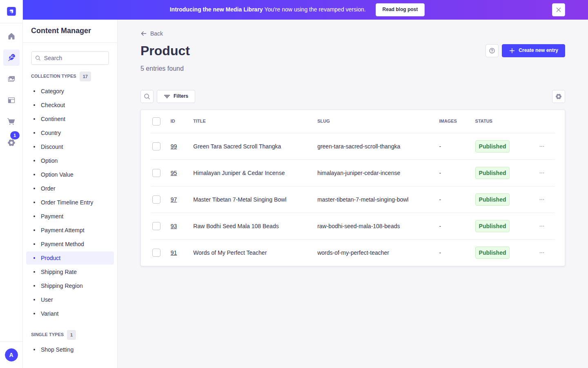Viewport: 588px width, 368px height.
Task: Click the Back arrow link
Action: pos(152,34)
